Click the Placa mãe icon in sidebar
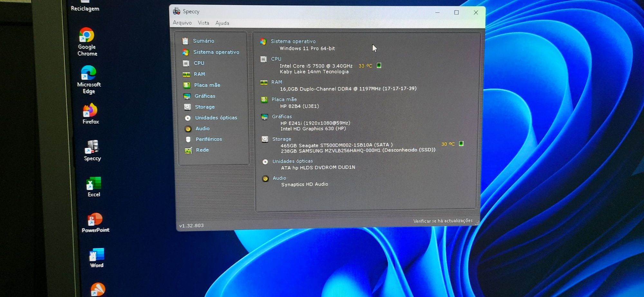Viewport: 644px width, 297px height. tap(187, 85)
